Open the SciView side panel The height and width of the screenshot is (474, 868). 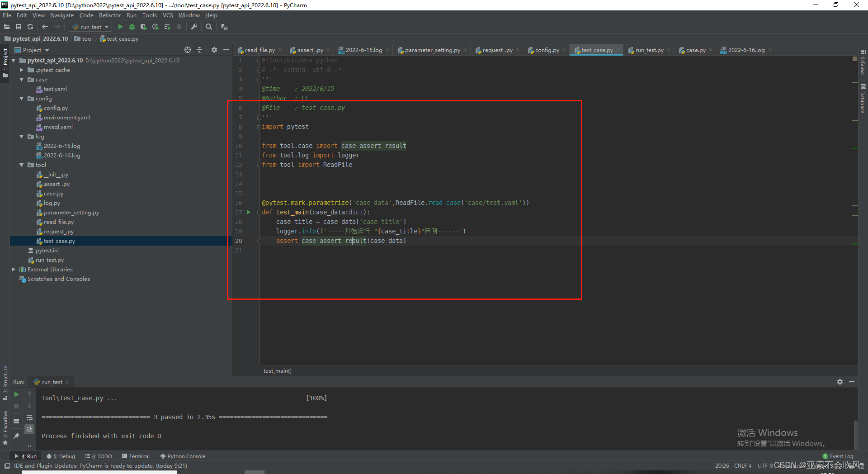[863, 62]
